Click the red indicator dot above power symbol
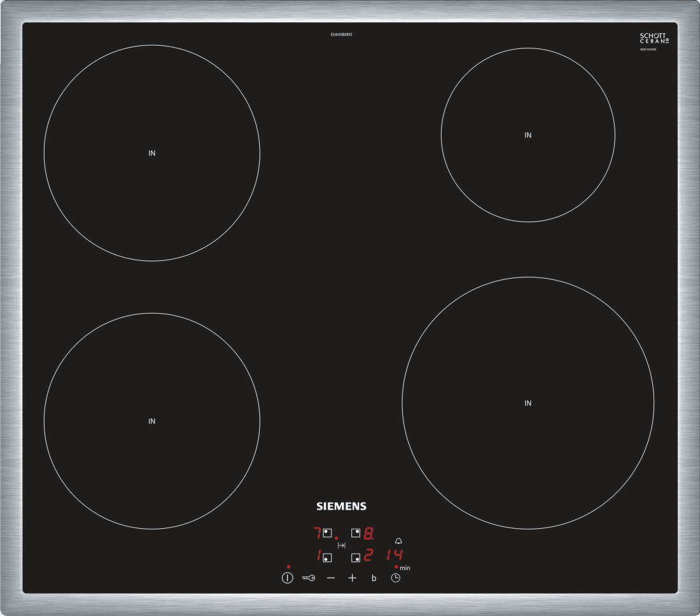Screen dimensions: 700x616 pos(288,566)
